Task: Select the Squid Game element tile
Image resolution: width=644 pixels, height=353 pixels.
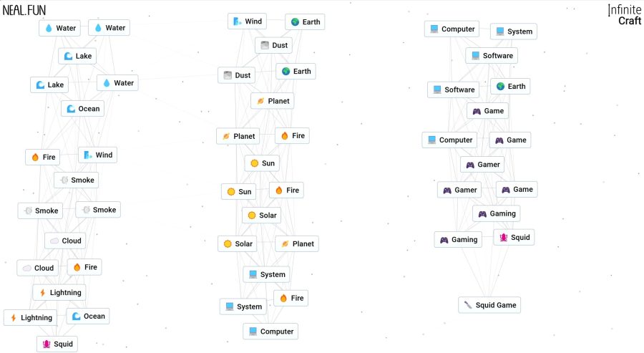Action: pos(489,305)
